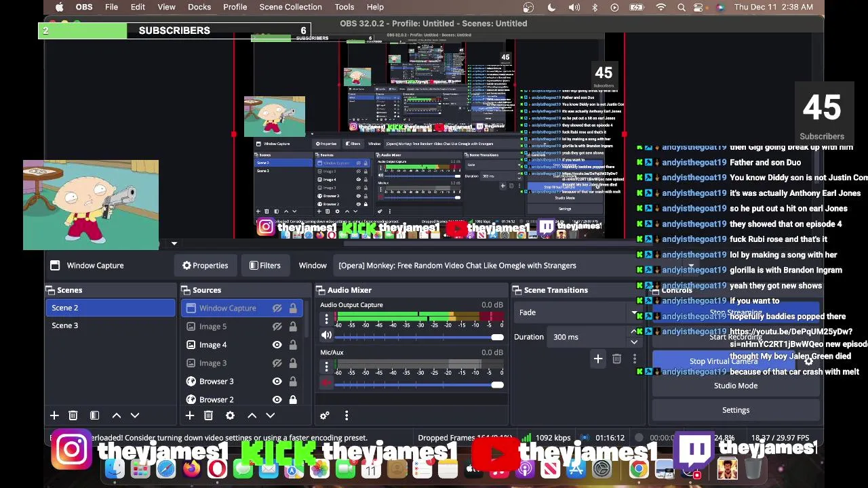The height and width of the screenshot is (488, 868).
Task: Open Audio Output Capture three-dot options
Action: [x=326, y=319]
